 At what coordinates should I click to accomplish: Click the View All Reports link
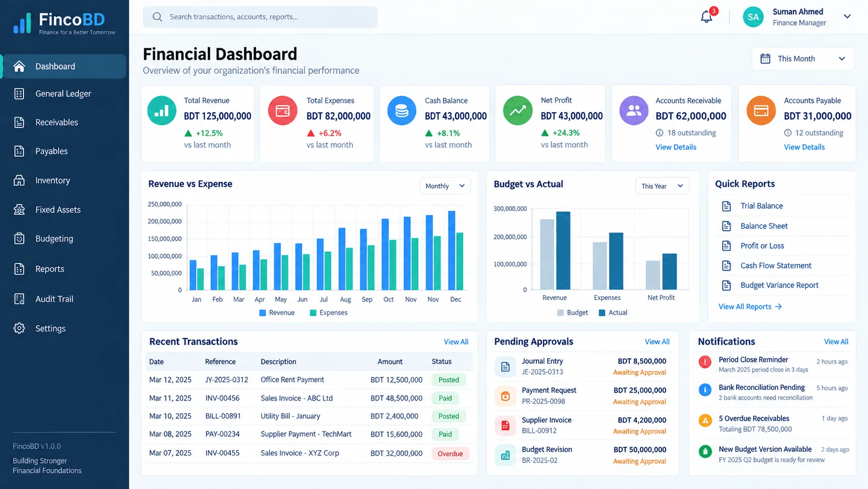[x=750, y=307]
